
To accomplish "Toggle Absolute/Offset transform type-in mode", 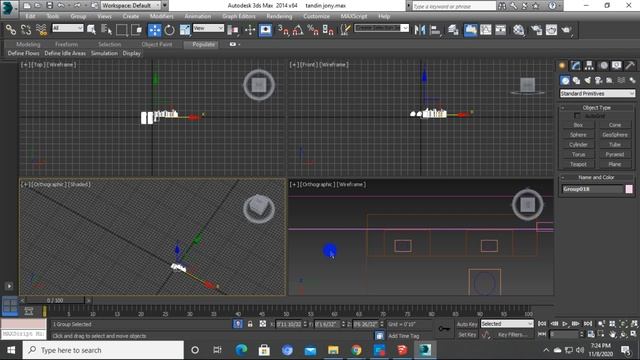I will tap(262, 324).
